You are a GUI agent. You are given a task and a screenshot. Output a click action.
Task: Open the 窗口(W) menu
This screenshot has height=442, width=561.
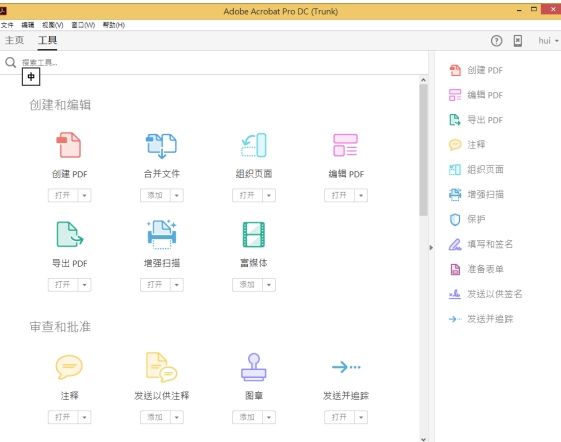pyautogui.click(x=83, y=25)
